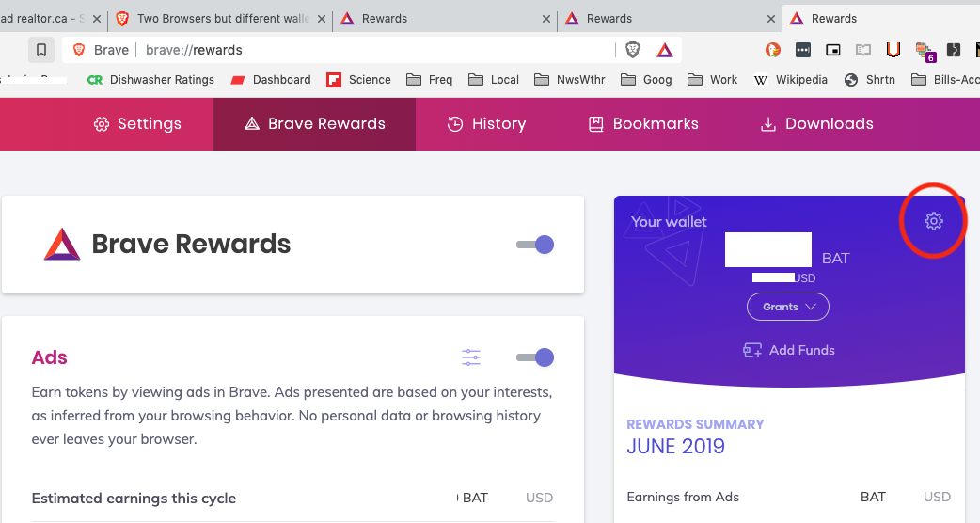
Task: Expand the Local bookmarks folder
Action: [494, 79]
